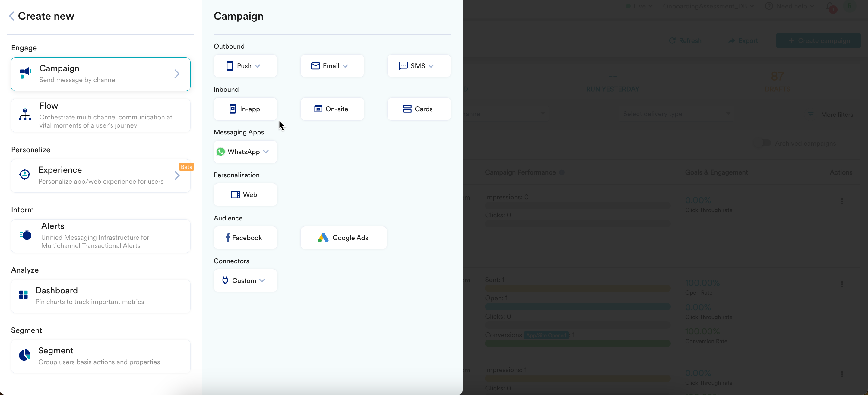Select the Cards inbound option
The image size is (868, 395).
419,109
